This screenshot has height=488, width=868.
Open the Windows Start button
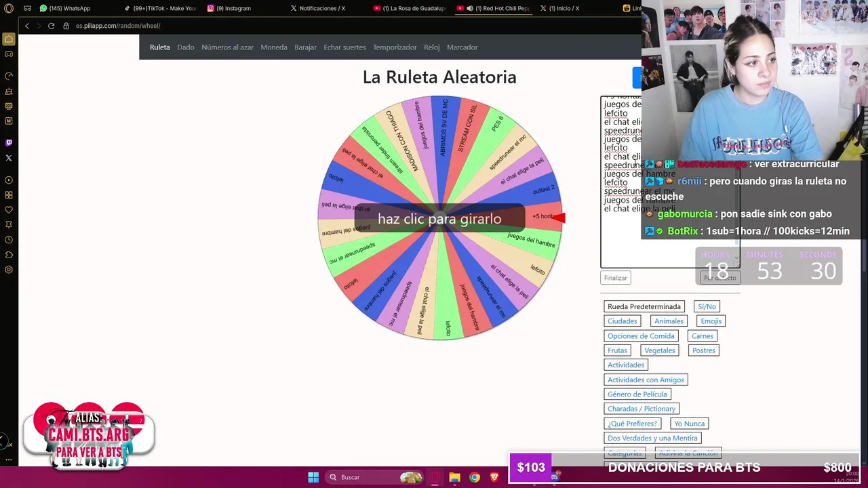313,477
